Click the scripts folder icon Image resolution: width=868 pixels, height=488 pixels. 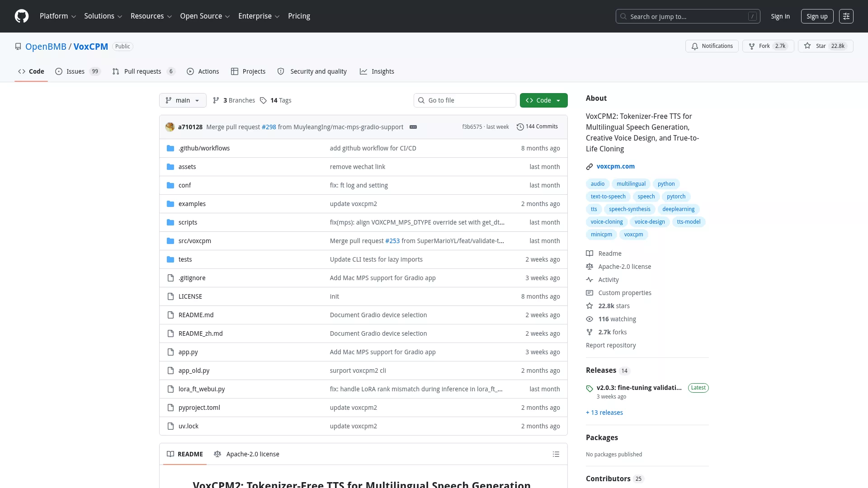(170, 222)
